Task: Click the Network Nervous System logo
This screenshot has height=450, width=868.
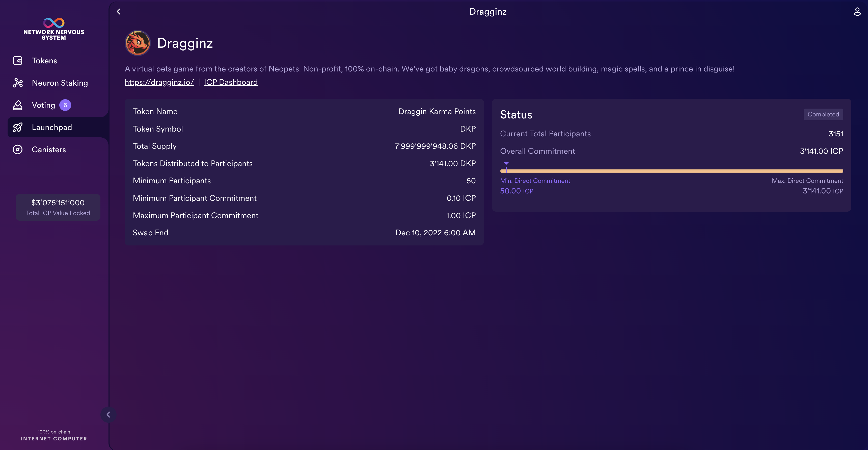Action: pos(54,29)
